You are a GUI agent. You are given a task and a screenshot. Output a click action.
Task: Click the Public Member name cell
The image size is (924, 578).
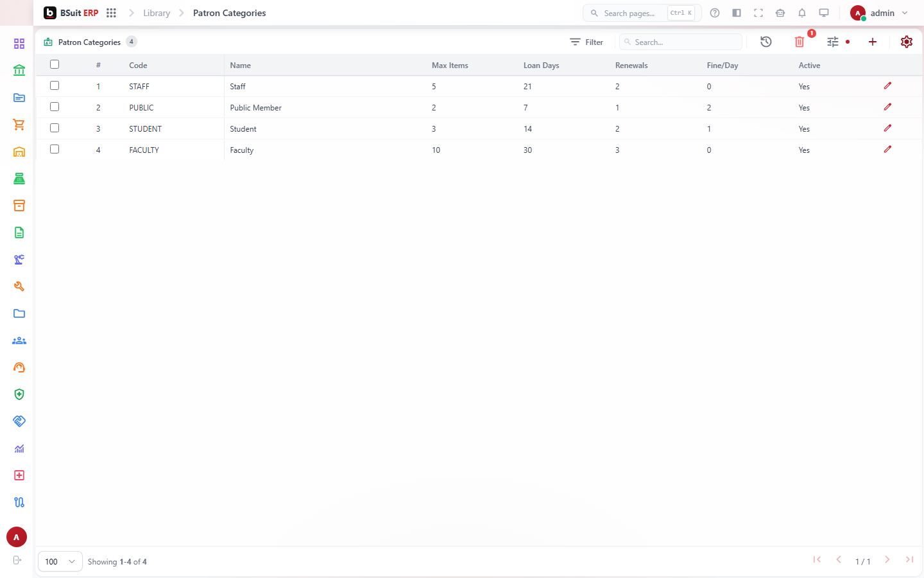coord(255,108)
